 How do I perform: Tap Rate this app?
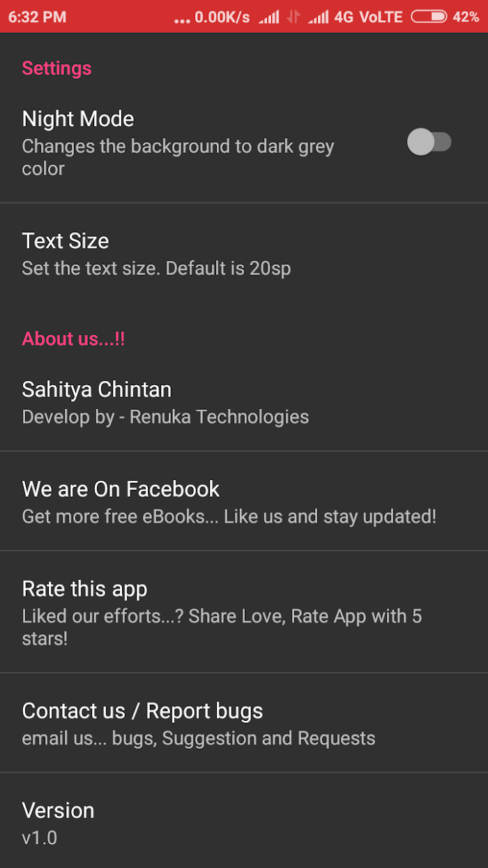click(244, 612)
